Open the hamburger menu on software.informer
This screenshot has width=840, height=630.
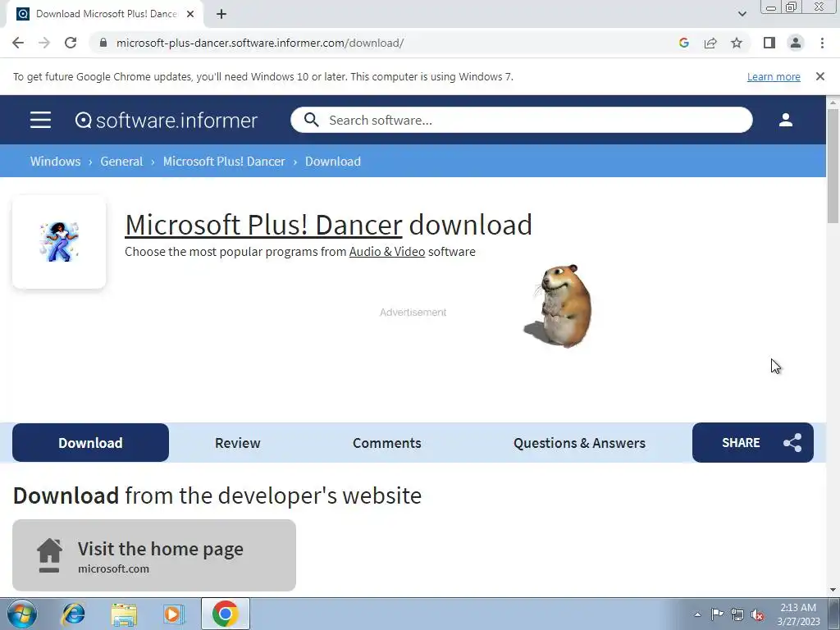(40, 120)
